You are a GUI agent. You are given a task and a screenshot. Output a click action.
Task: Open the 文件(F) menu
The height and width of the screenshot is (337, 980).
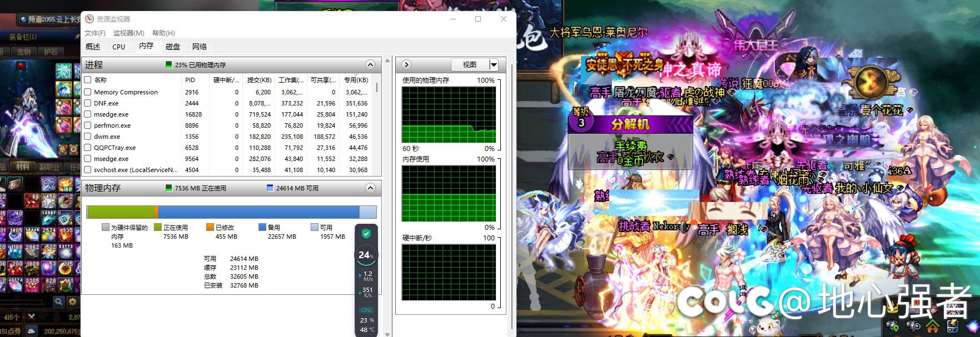[95, 33]
